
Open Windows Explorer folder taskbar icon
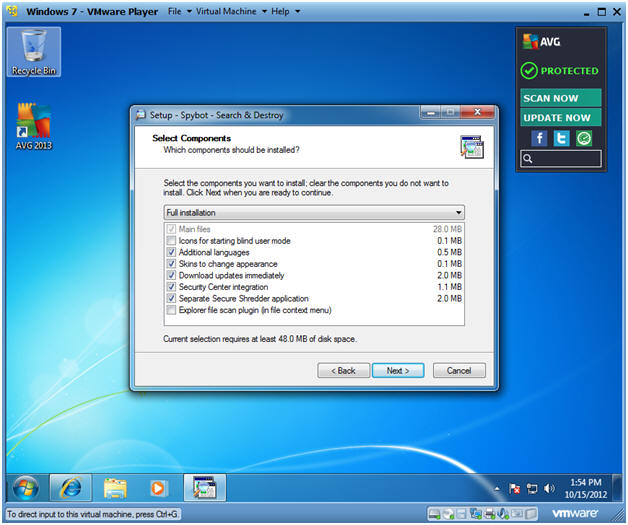[115, 488]
